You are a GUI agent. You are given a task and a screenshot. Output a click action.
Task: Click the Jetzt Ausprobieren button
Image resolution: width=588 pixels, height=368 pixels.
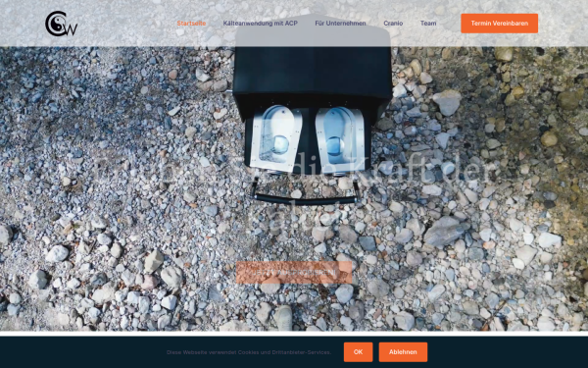[294, 273]
